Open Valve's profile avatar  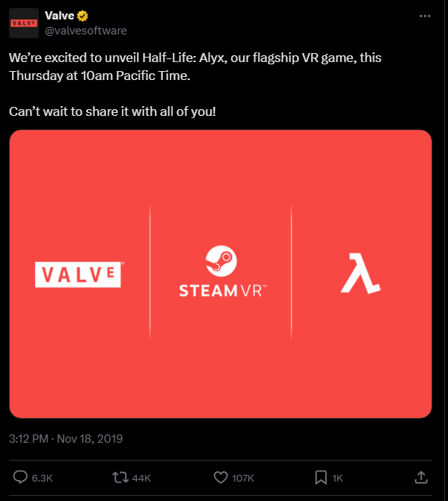pyautogui.click(x=24, y=23)
